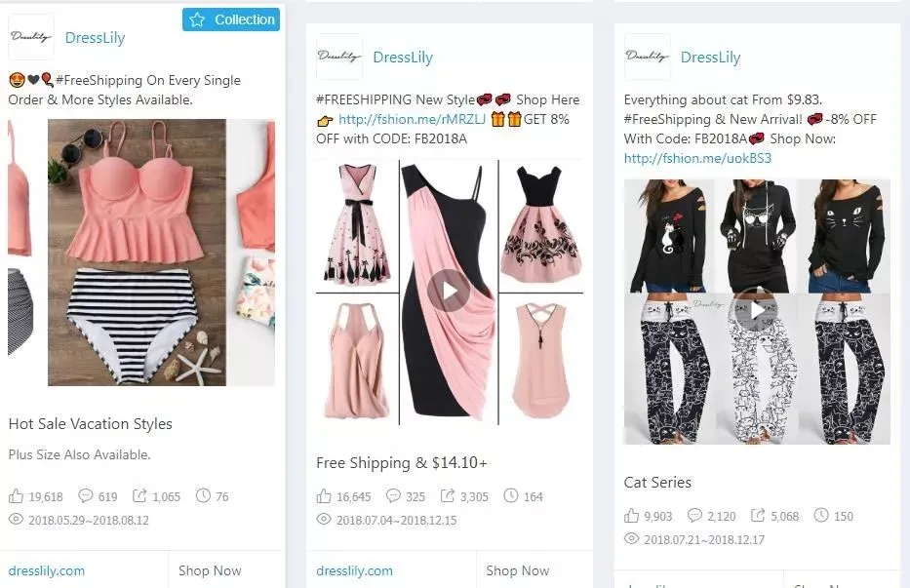Click DressLily logo on middle ad card
This screenshot has width=910, height=588.
coord(338,57)
